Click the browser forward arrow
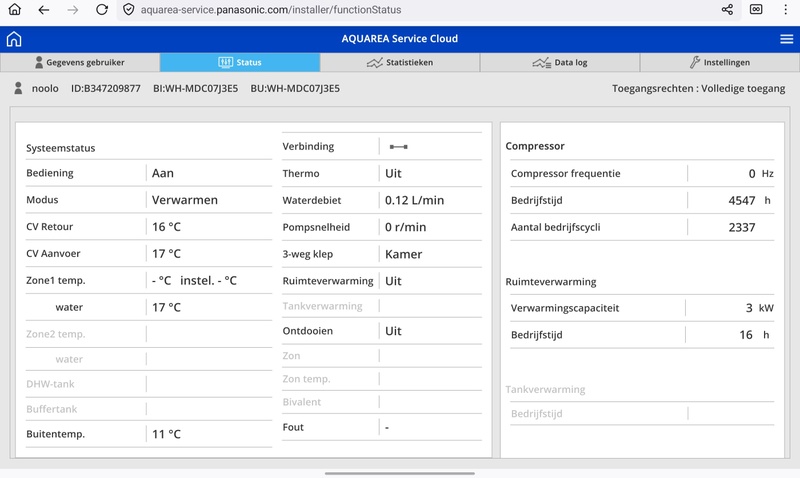The image size is (800, 478). [x=72, y=10]
